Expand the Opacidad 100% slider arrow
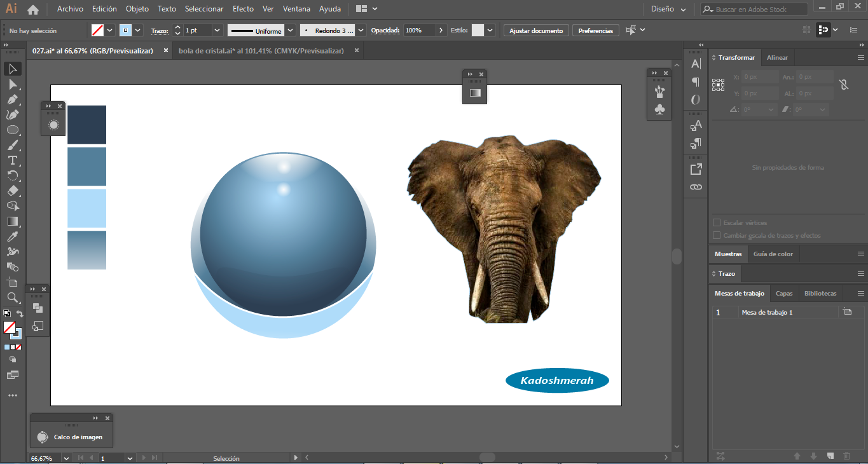 click(442, 30)
